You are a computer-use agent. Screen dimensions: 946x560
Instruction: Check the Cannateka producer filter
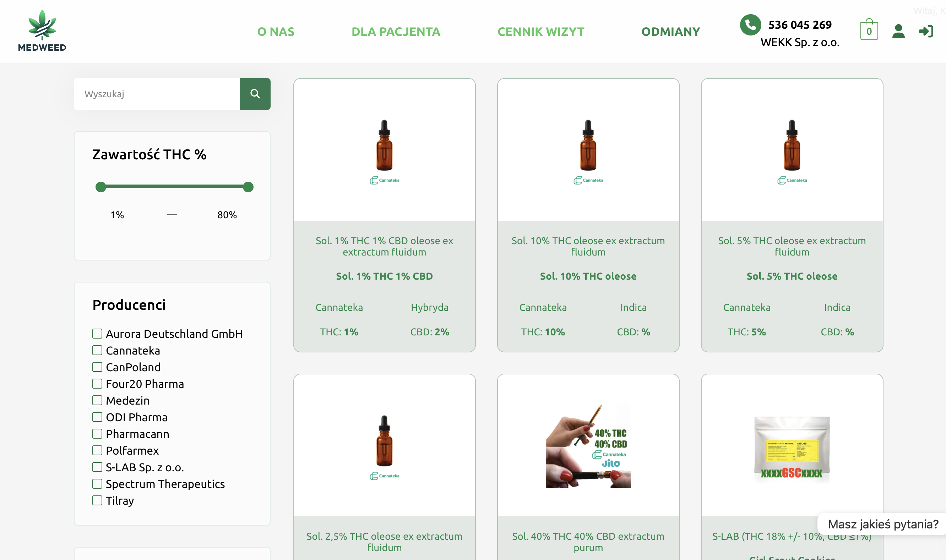click(x=97, y=350)
